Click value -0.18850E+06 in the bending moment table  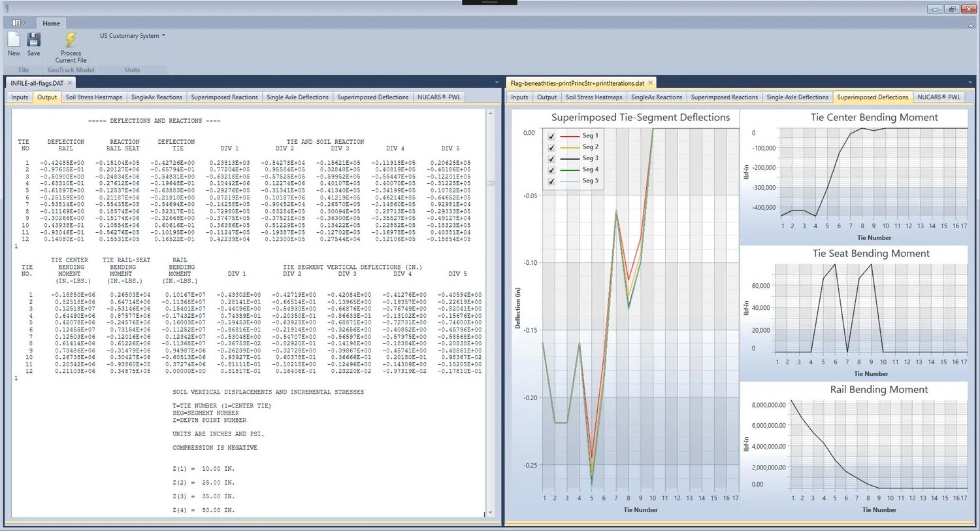tap(72, 295)
